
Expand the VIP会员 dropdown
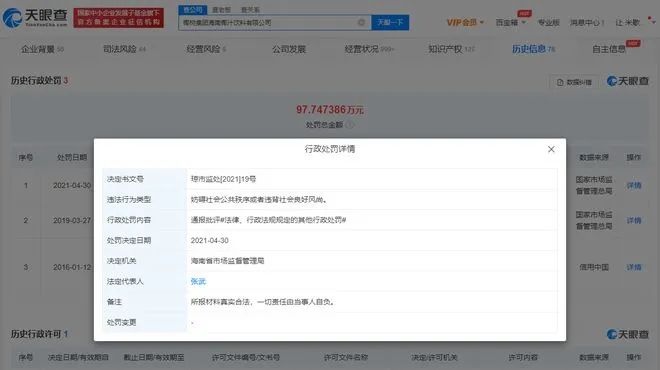tap(465, 22)
